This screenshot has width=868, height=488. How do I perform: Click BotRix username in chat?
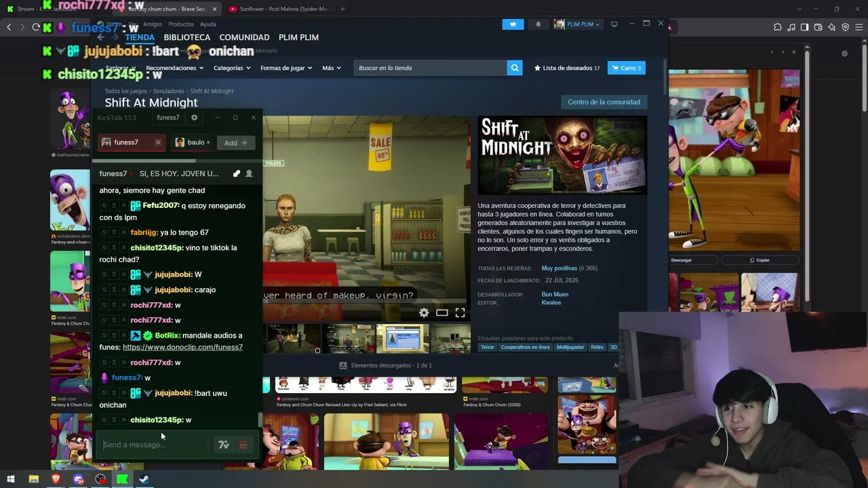(167, 335)
